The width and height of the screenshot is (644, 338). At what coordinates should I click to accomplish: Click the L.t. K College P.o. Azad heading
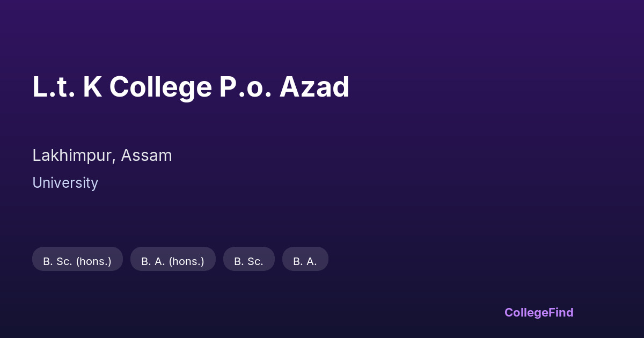click(x=191, y=87)
